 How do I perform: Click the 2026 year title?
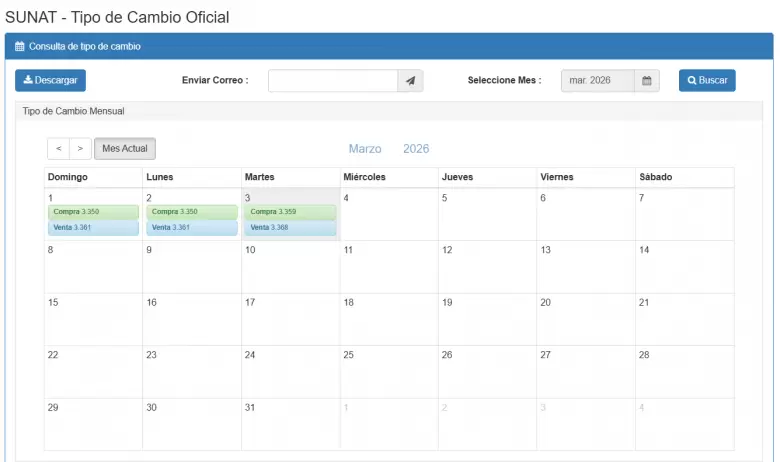(x=416, y=149)
